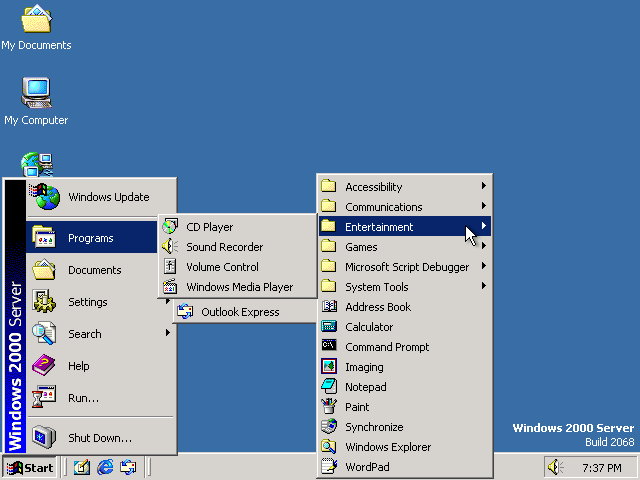
Task: Click the Paint brushes icon
Action: [329, 406]
